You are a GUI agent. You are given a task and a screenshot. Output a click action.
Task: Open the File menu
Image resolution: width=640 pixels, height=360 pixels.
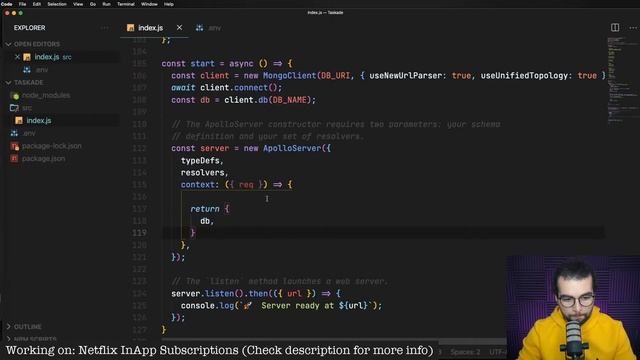pyautogui.click(x=22, y=4)
